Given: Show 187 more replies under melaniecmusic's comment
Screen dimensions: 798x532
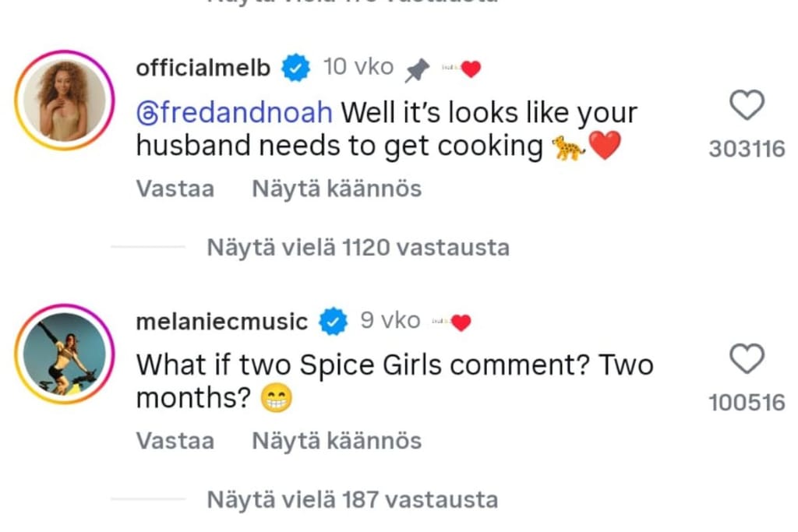Looking at the screenshot, I should click(x=352, y=499).
